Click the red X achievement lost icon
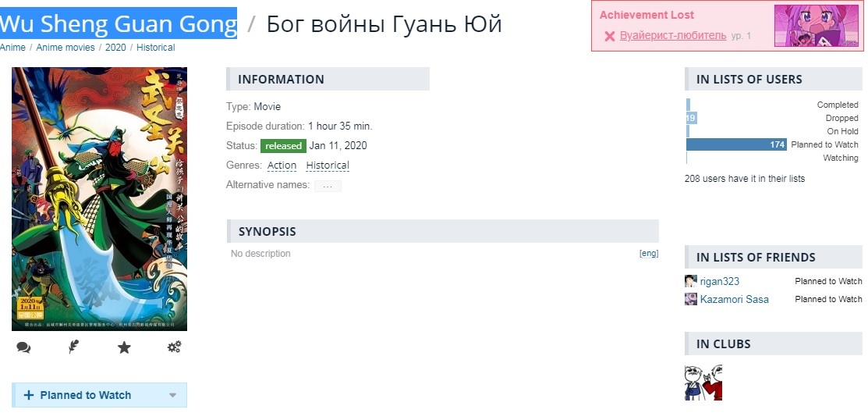This screenshot has width=868, height=413. tap(610, 36)
